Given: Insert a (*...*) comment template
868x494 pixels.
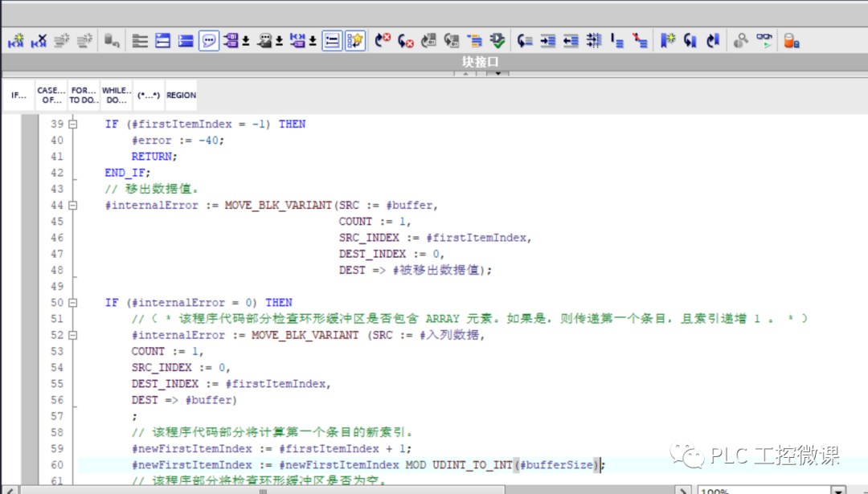Looking at the screenshot, I should pyautogui.click(x=149, y=95).
